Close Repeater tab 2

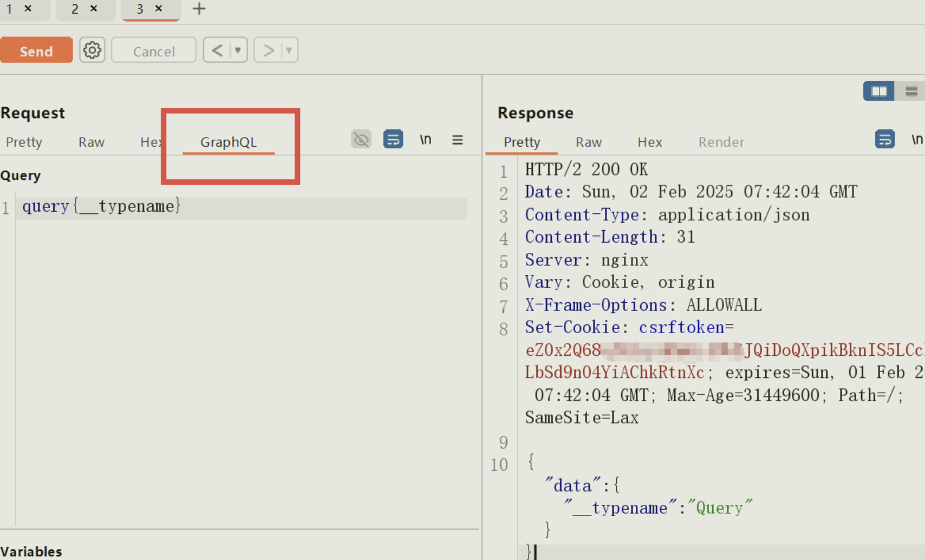[94, 9]
